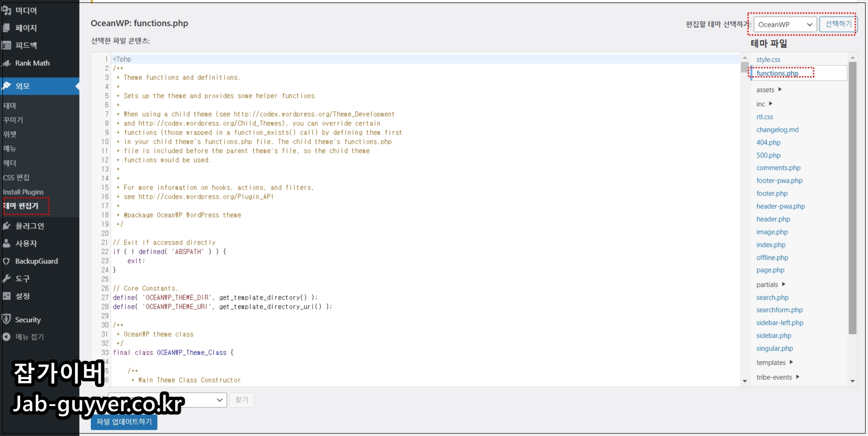
Task: Click the Rank Math chart icon
Action: point(6,63)
